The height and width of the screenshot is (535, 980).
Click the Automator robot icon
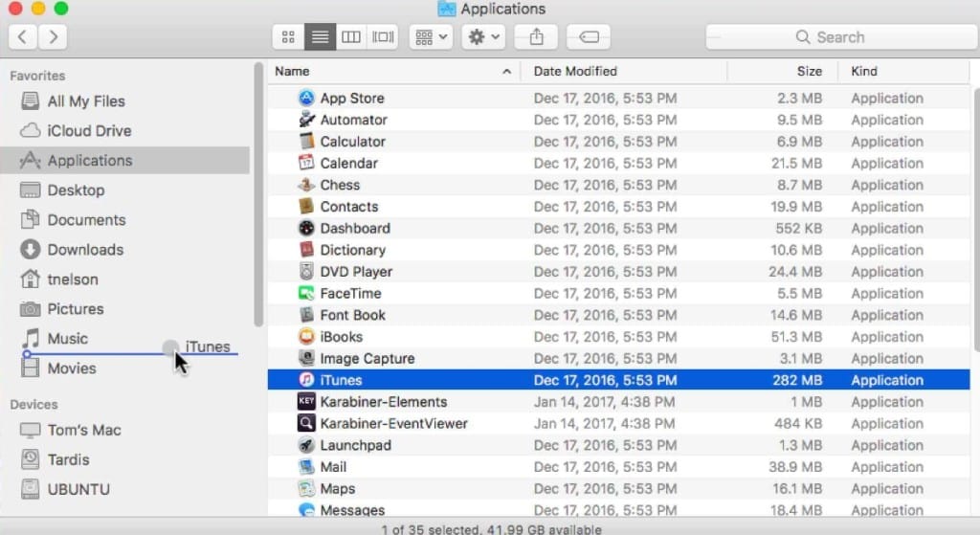click(306, 120)
